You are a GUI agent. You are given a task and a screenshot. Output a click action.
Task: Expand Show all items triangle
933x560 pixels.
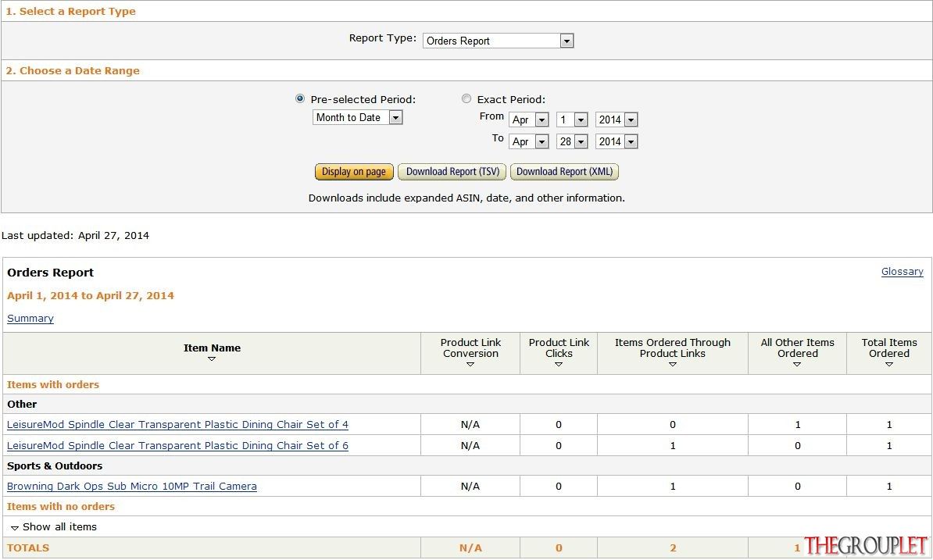pyautogui.click(x=15, y=528)
